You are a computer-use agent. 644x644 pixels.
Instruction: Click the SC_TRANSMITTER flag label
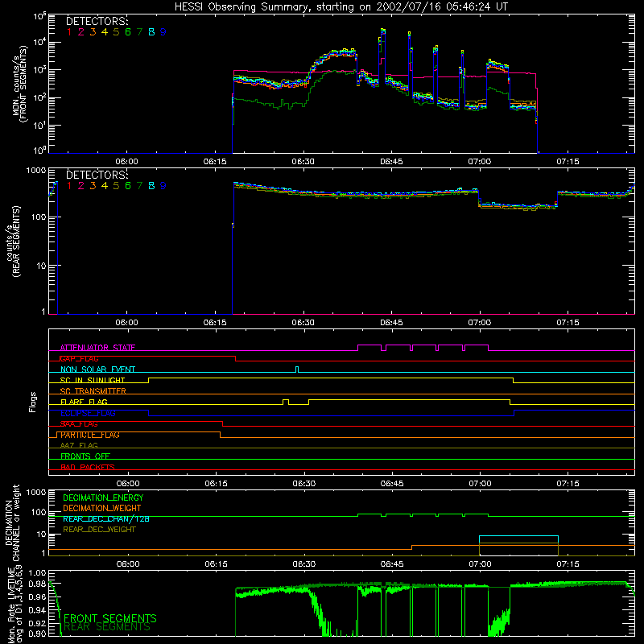(93, 391)
